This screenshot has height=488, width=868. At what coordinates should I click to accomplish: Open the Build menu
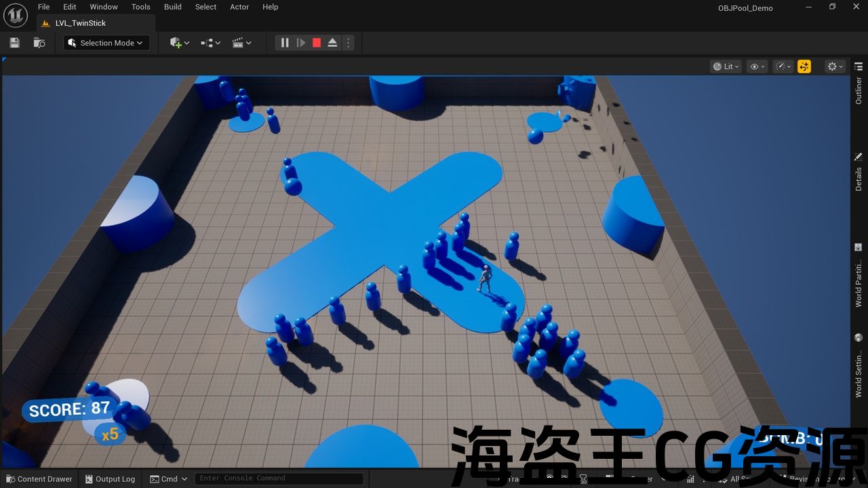[x=173, y=7]
